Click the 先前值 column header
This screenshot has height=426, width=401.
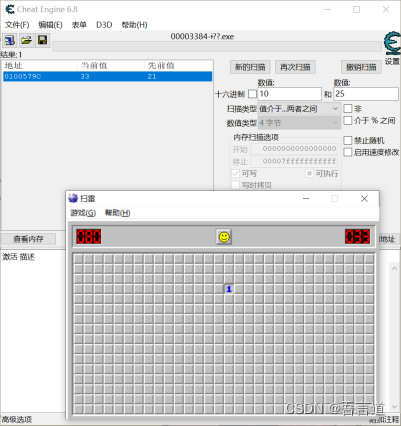(x=179, y=66)
